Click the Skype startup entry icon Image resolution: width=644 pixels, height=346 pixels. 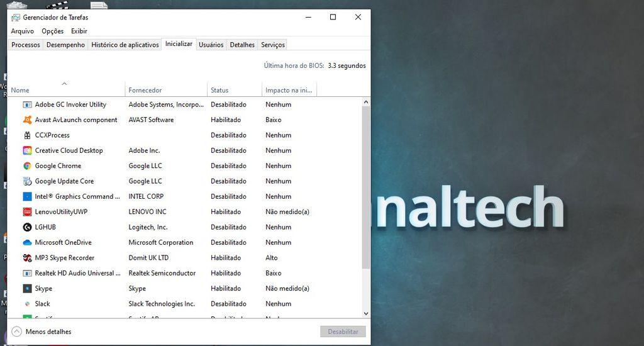(27, 289)
